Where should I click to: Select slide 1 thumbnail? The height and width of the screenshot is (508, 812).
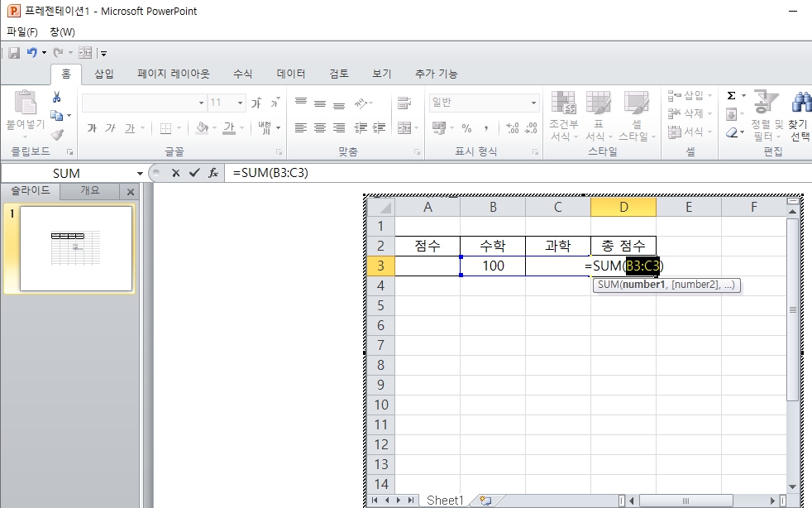75,249
